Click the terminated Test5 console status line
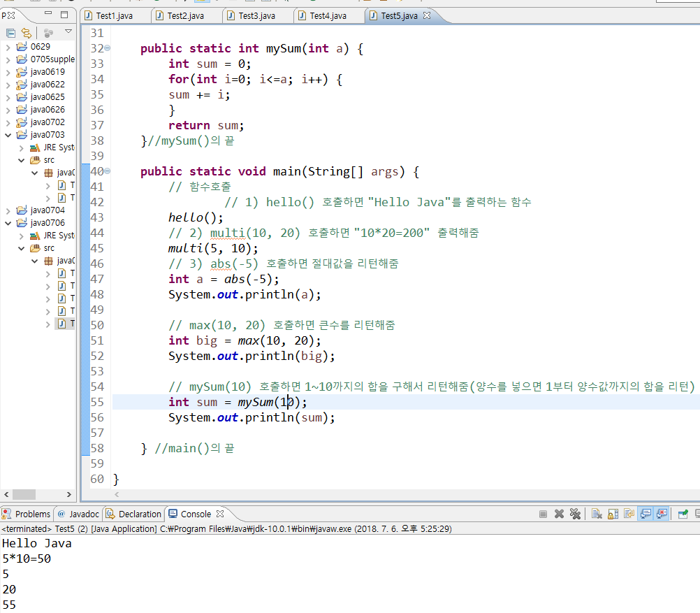The height and width of the screenshot is (613, 700). (226, 529)
